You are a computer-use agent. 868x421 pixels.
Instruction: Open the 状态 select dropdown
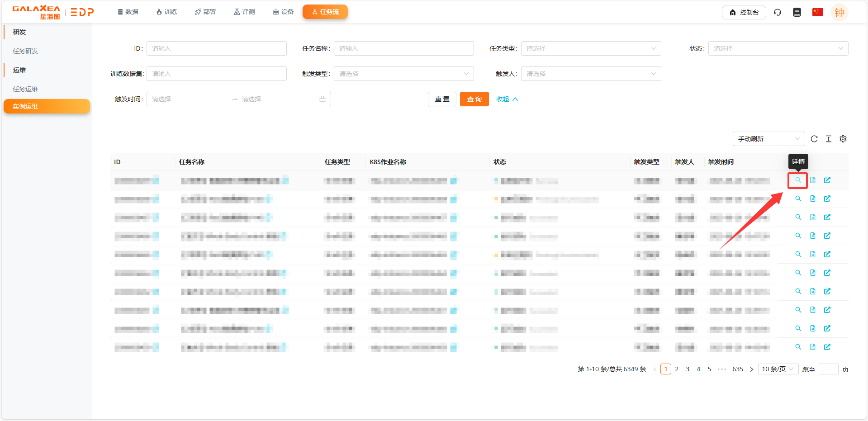(x=778, y=49)
